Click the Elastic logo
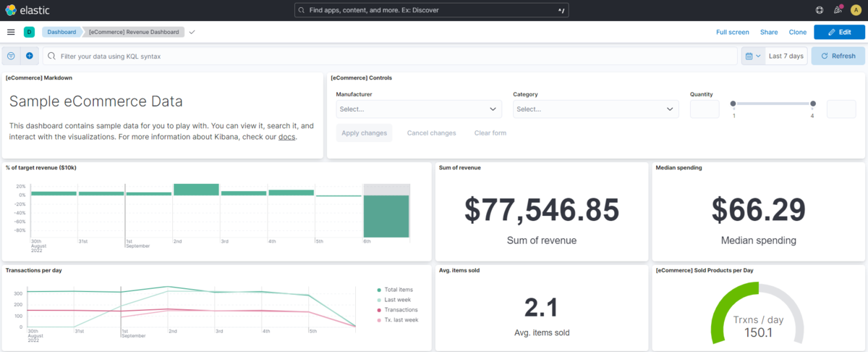This screenshot has height=352, width=868. 27,10
